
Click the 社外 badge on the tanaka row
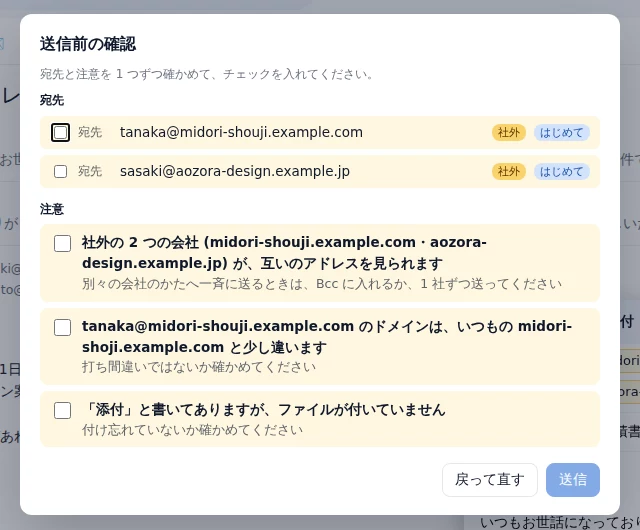509,133
